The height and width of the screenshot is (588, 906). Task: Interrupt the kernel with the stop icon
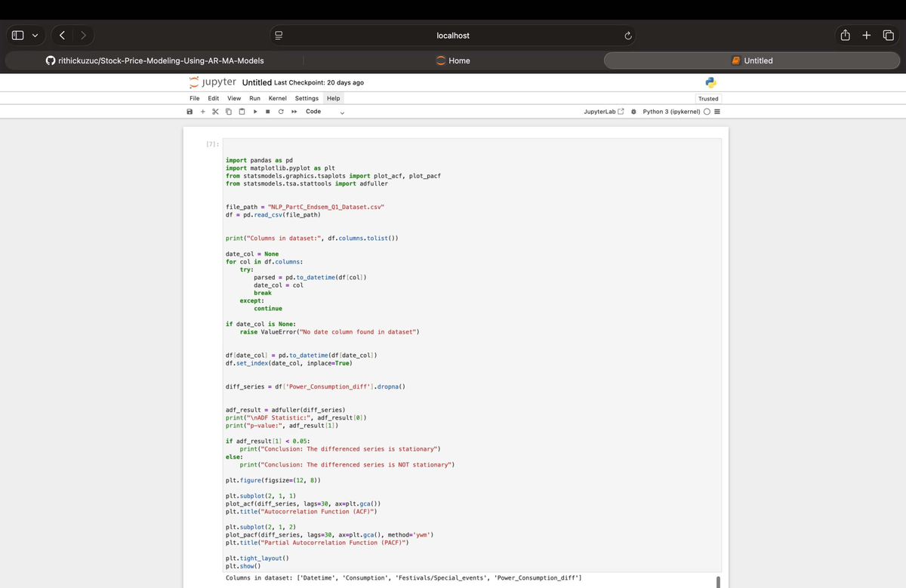(268, 112)
